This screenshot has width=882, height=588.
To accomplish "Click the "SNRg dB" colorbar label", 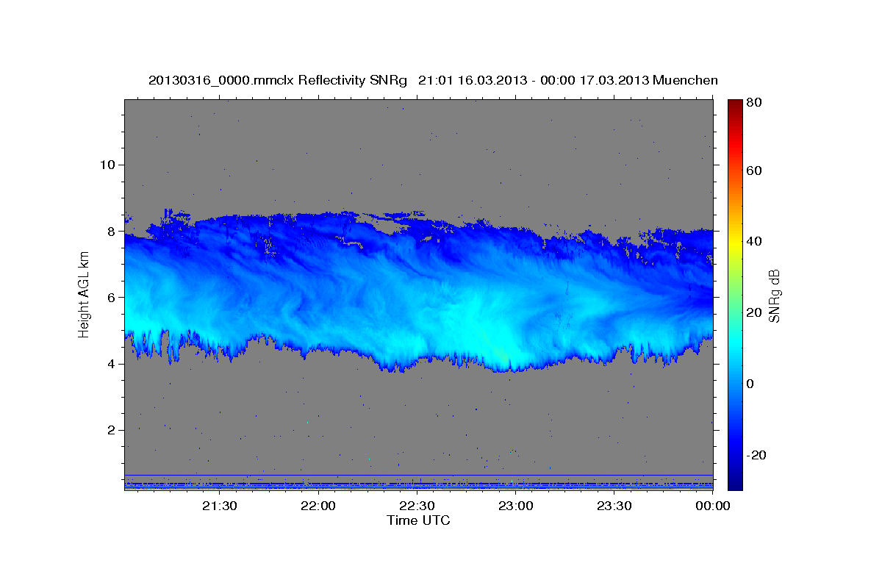I will [x=774, y=295].
